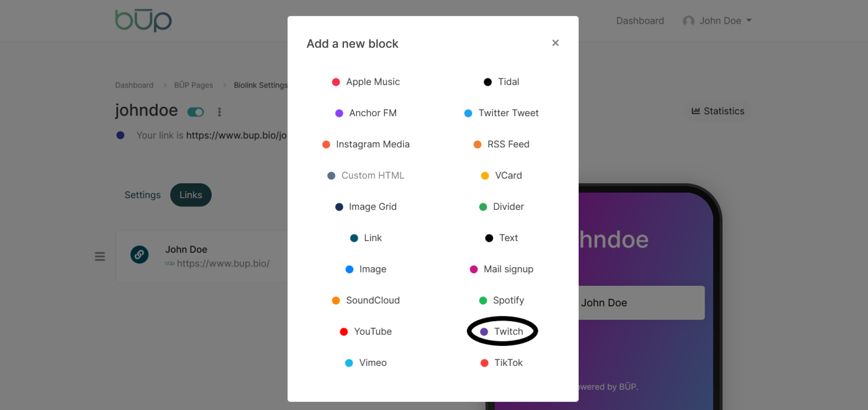Click the BUP logo

click(x=143, y=20)
